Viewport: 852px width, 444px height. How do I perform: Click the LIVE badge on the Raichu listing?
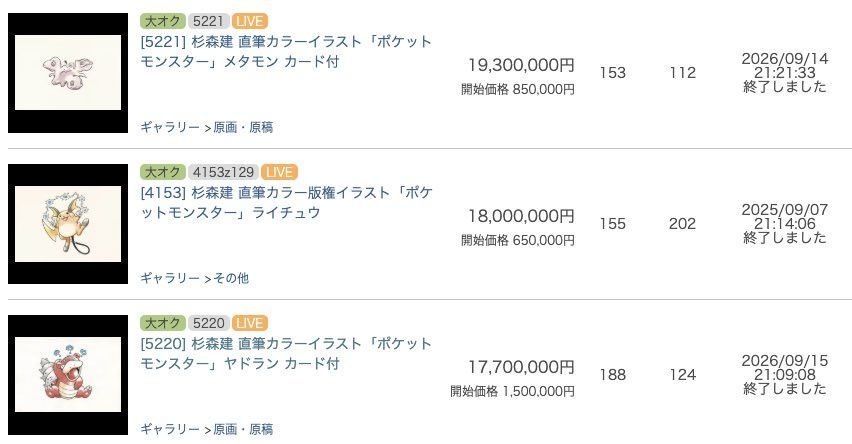(x=279, y=172)
